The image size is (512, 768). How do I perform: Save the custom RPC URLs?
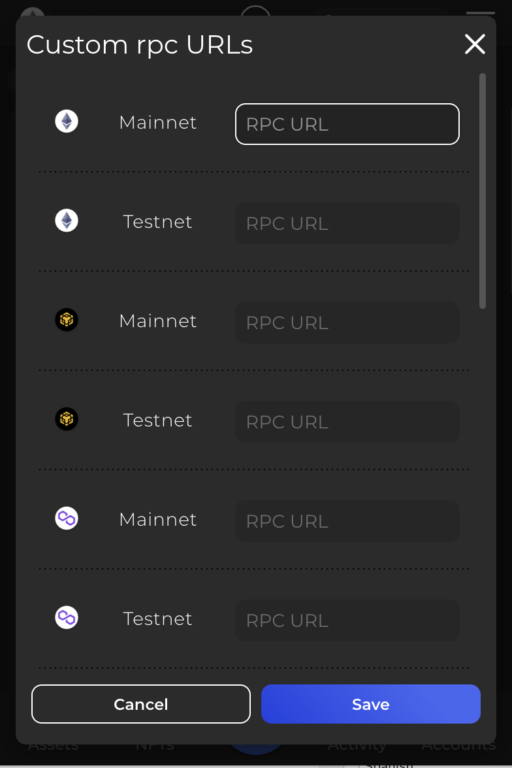371,704
